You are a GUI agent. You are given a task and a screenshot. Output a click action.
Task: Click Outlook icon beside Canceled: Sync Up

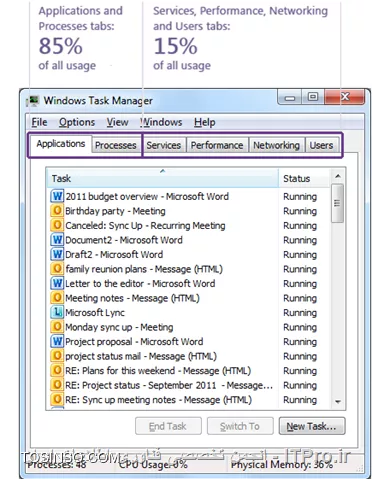pos(57,225)
